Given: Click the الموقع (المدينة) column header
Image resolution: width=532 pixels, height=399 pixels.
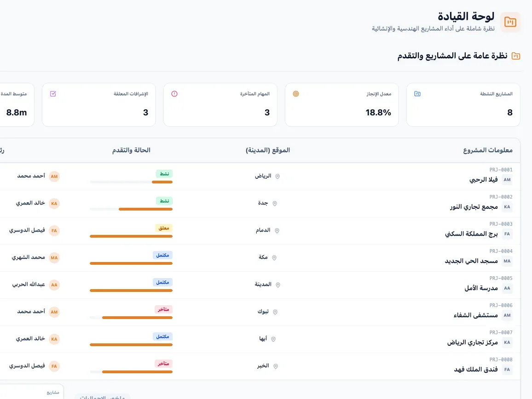Looking at the screenshot, I should pos(268,150).
